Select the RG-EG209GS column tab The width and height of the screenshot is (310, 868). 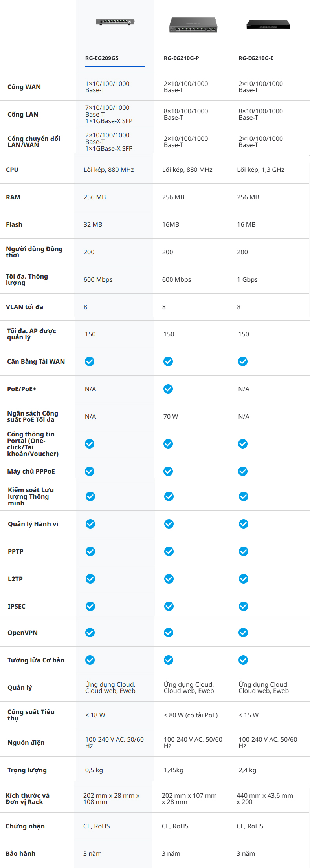[102, 58]
